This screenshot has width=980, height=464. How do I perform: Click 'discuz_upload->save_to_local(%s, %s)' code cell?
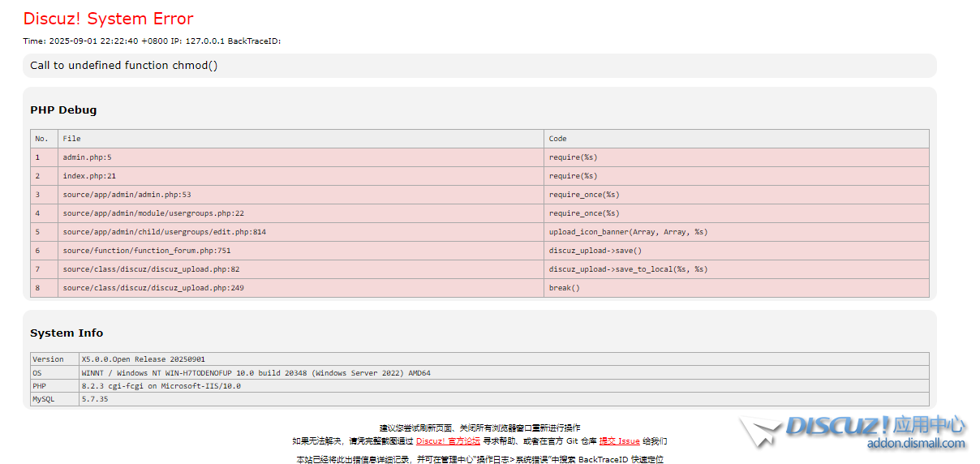(737, 269)
